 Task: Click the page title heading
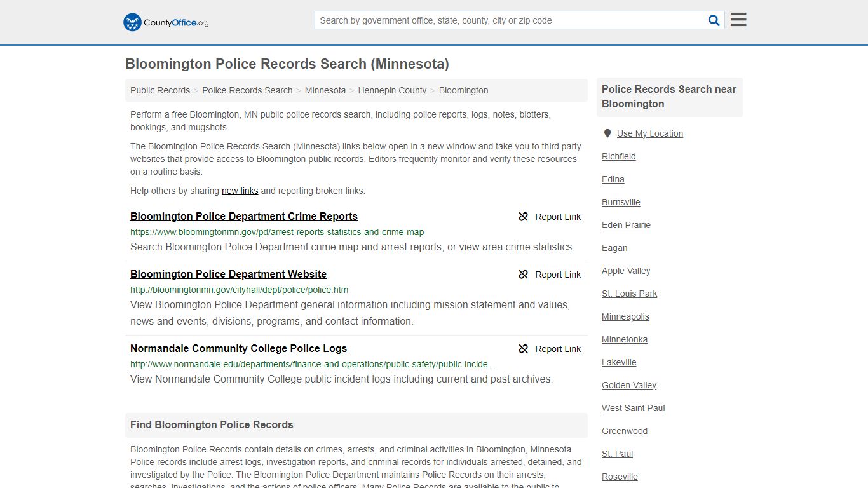tap(287, 64)
